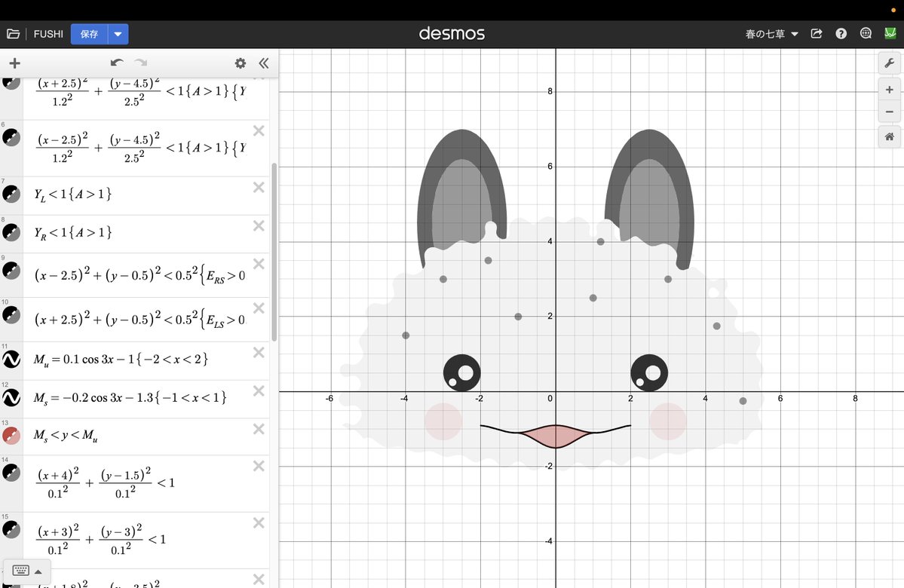Open the expression list settings gear
The image size is (904, 588).
(x=241, y=63)
